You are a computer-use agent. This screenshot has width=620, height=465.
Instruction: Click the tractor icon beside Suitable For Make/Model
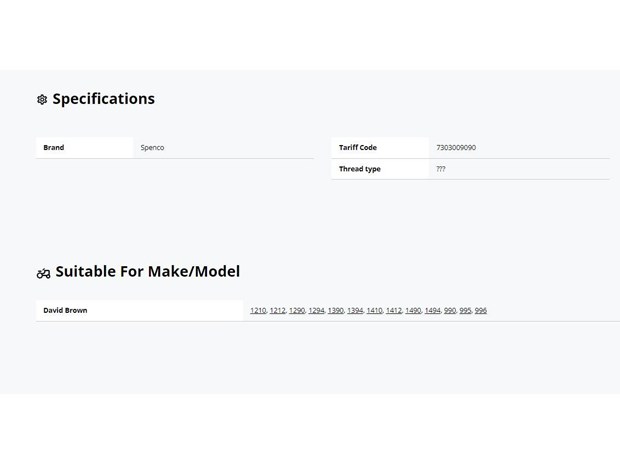pyautogui.click(x=43, y=273)
